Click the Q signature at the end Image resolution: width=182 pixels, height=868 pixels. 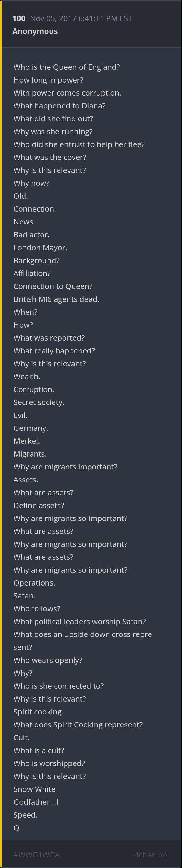click(x=16, y=828)
